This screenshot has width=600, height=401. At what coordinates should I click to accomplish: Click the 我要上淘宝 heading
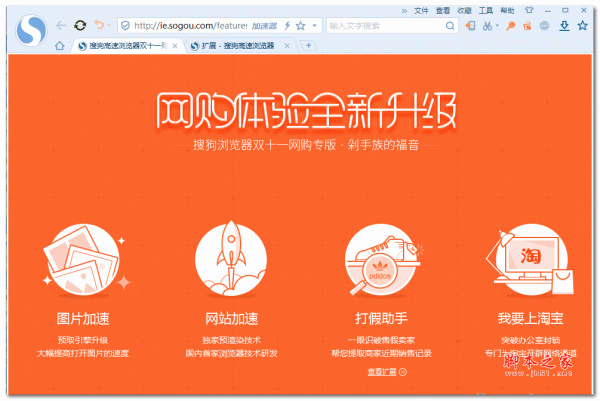coord(530,318)
